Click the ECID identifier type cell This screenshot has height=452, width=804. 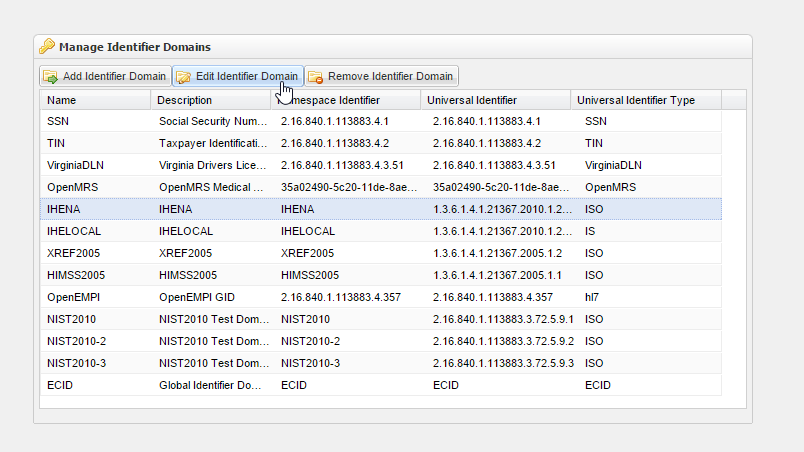(x=598, y=386)
